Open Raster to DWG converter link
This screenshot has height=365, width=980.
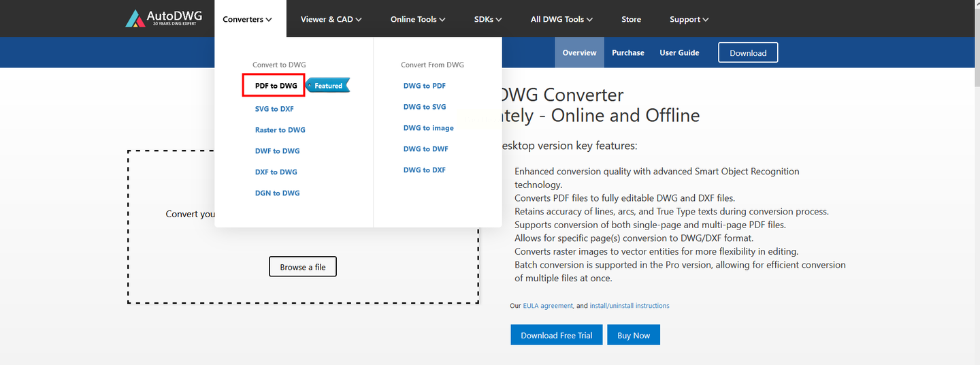tap(280, 130)
